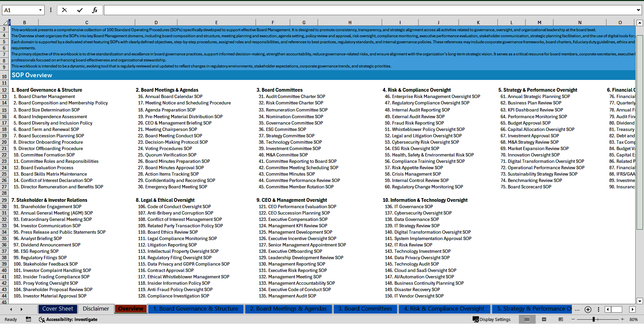Screen dimensions: 644x324
Task: Click the 80% zoom level button
Action: 633,319
